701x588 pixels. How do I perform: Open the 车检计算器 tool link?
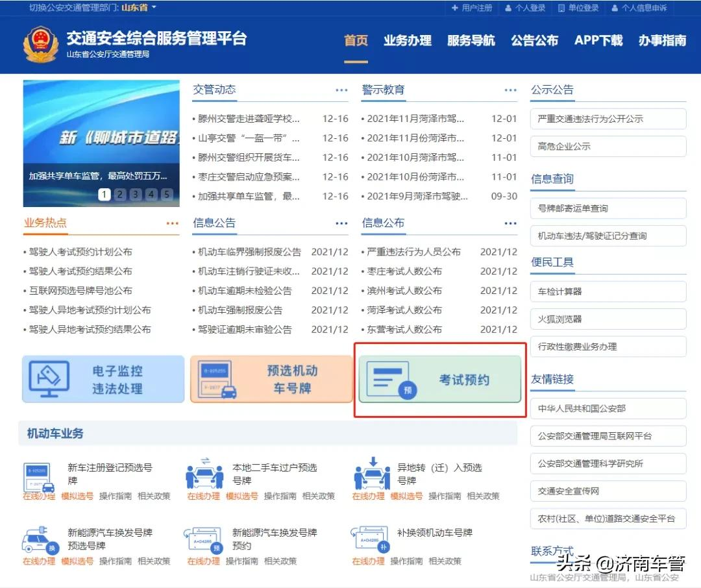(x=608, y=291)
